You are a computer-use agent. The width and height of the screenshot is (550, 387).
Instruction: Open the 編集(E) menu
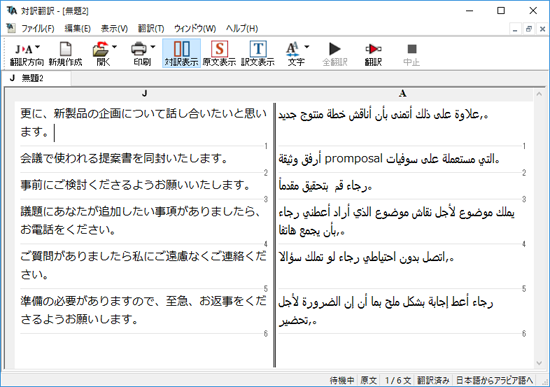pos(78,28)
